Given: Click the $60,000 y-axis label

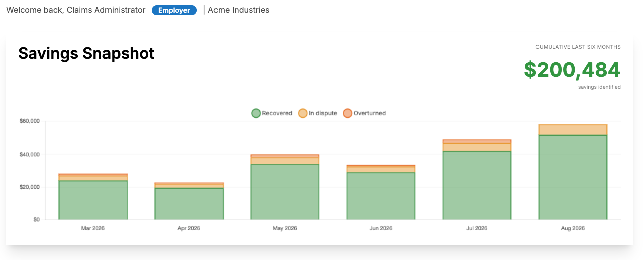Looking at the screenshot, I should pyautogui.click(x=29, y=121).
